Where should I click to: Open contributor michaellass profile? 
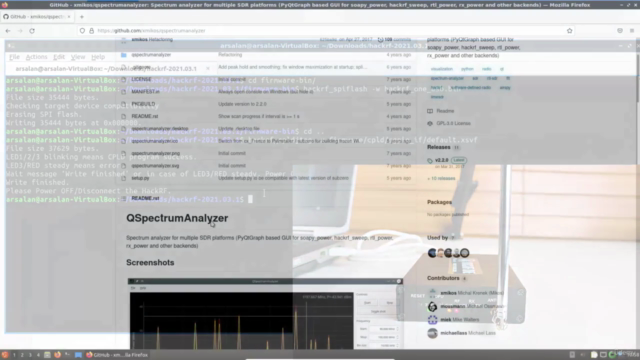453,333
